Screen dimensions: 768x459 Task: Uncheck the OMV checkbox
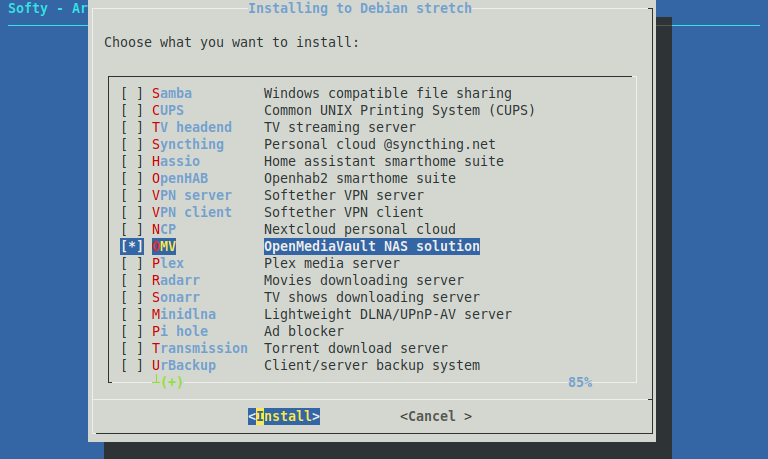(132, 246)
